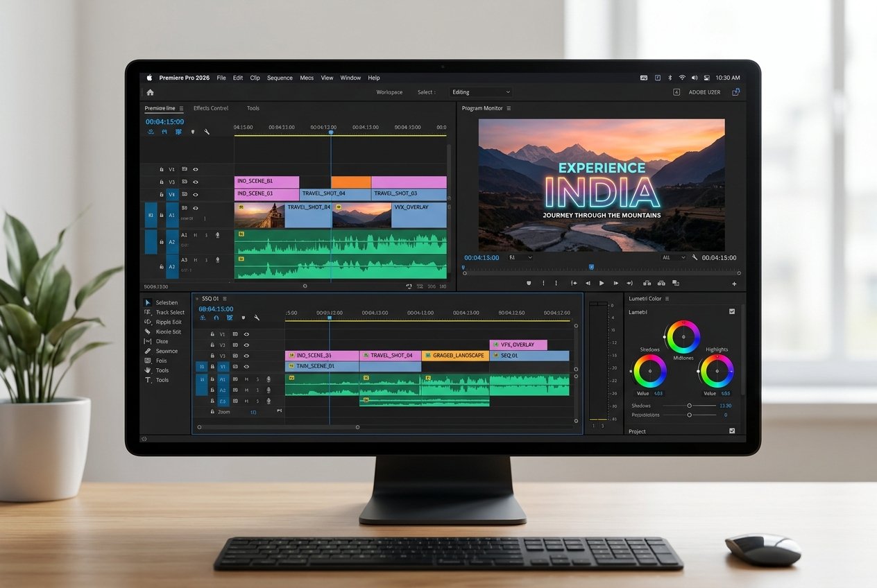Toggle V3 track lock in Premiere line timeline

(x=162, y=182)
